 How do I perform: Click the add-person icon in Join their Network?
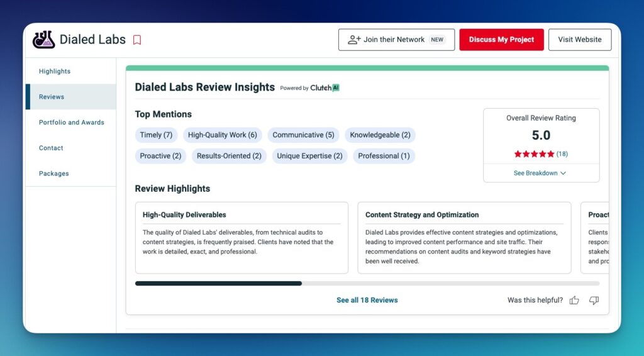(x=354, y=40)
